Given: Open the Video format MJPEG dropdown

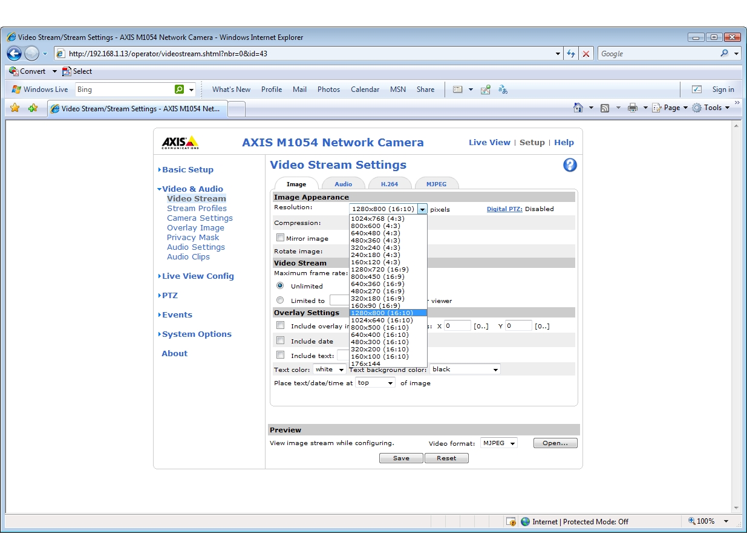Looking at the screenshot, I should (499, 443).
